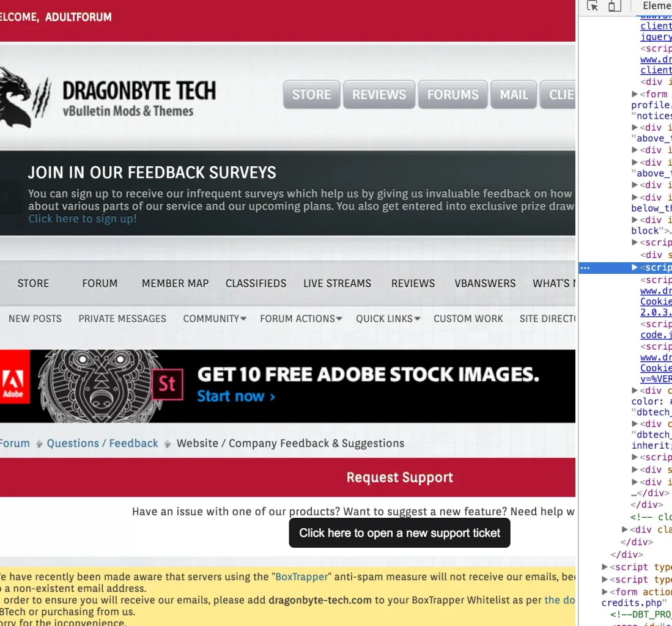Open the Questions / Feedback breadcrumb link
Viewport: 672px width, 626px height.
(x=103, y=443)
